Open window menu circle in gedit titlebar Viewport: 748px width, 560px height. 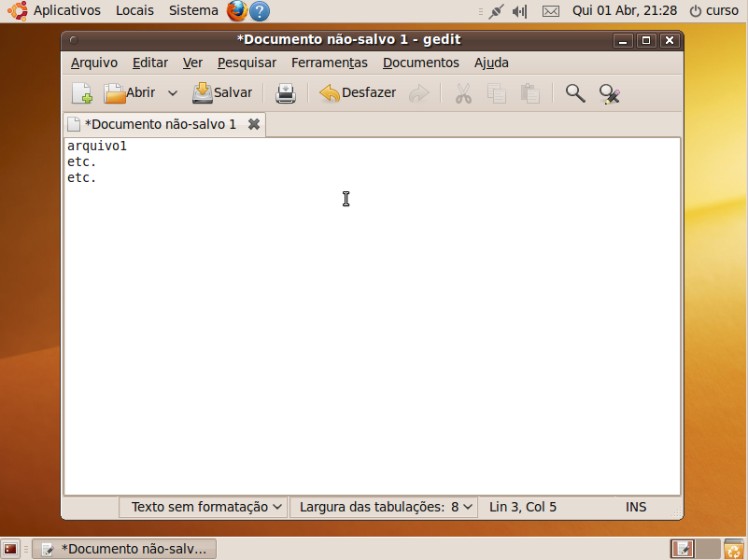tap(74, 40)
